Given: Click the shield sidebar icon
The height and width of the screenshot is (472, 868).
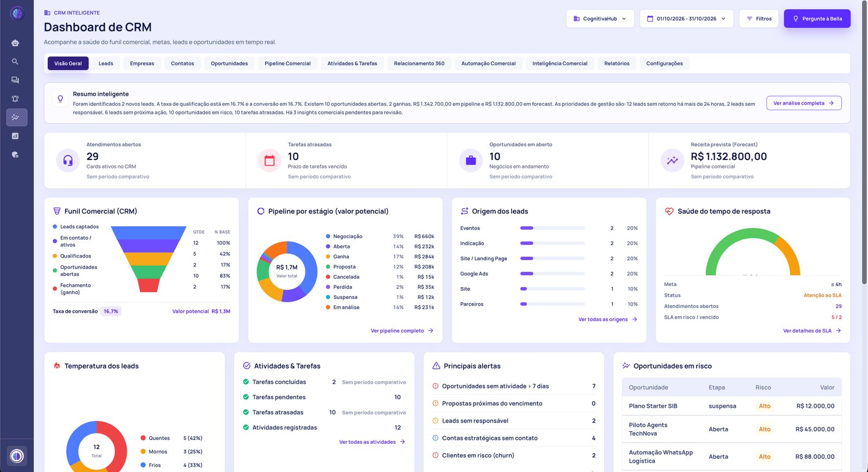Looking at the screenshot, I should point(15,155).
